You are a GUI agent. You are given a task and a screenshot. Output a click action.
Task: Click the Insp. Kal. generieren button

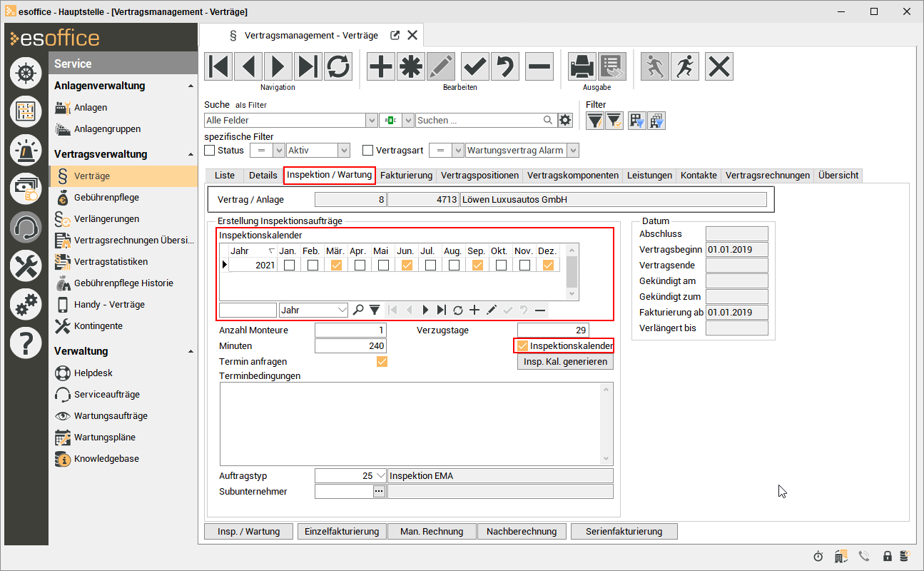[x=565, y=362]
